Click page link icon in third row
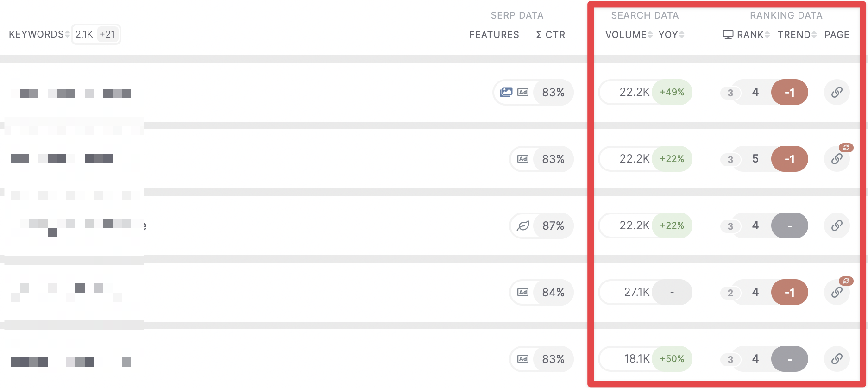Image resolution: width=868 pixels, height=388 pixels. (837, 225)
